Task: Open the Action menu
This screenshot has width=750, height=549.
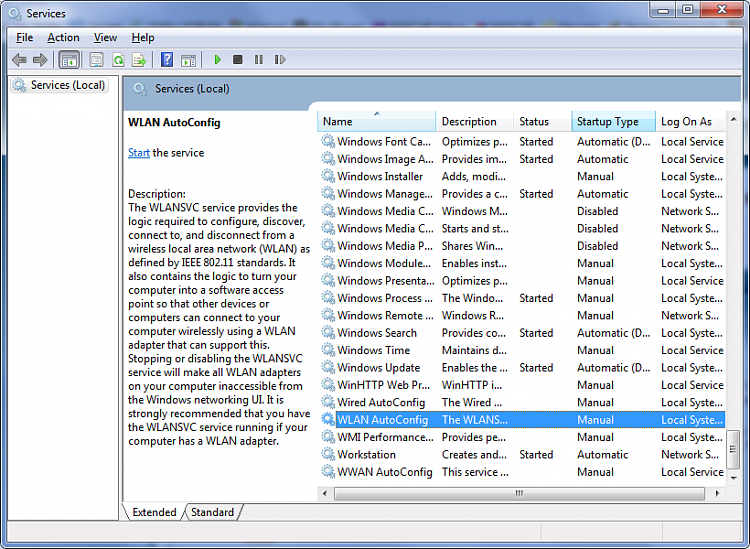Action: click(x=63, y=37)
